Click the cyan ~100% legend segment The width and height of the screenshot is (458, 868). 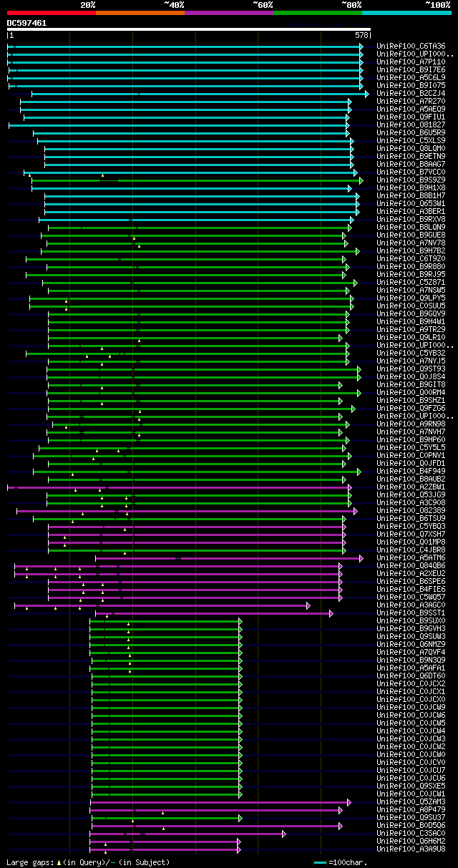pos(406,12)
